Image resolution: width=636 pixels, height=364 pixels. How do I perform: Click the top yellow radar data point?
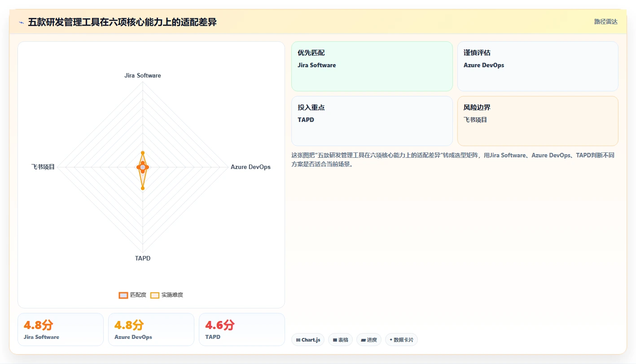(x=143, y=153)
